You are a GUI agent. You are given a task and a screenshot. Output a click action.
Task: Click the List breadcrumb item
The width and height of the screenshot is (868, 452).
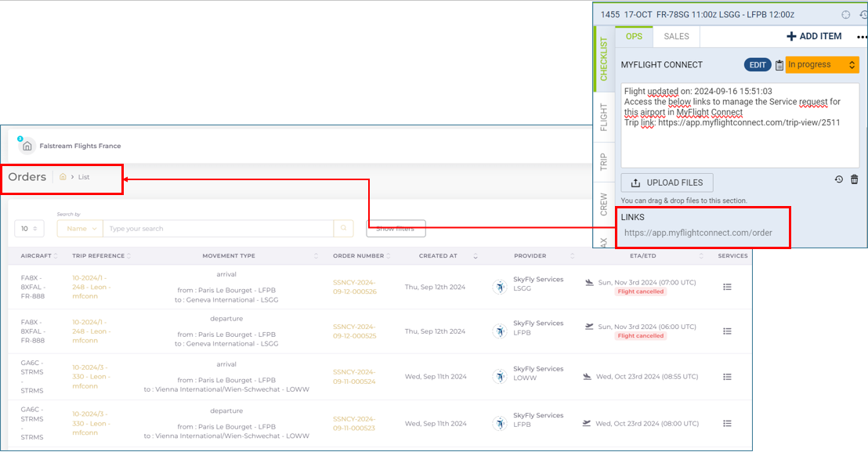click(84, 177)
